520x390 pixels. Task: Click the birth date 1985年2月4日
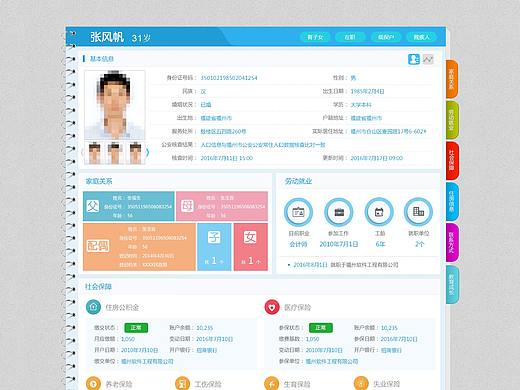pyautogui.click(x=367, y=91)
